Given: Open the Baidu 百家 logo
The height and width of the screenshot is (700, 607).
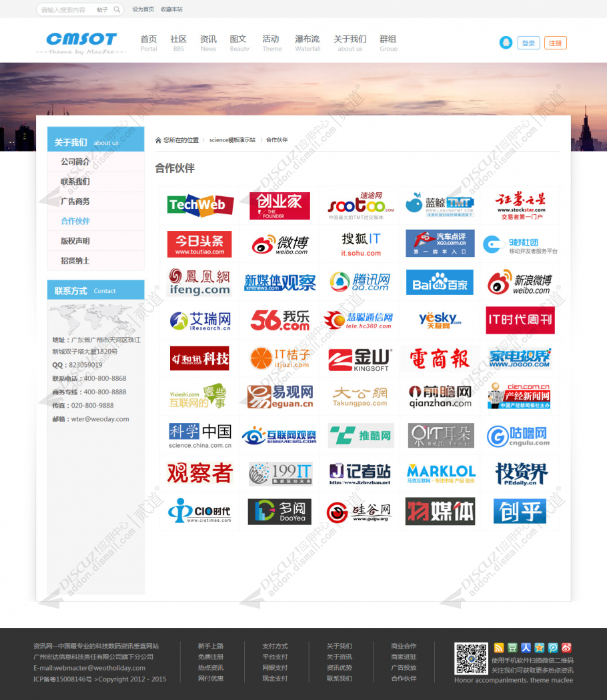Looking at the screenshot, I should 440,282.
